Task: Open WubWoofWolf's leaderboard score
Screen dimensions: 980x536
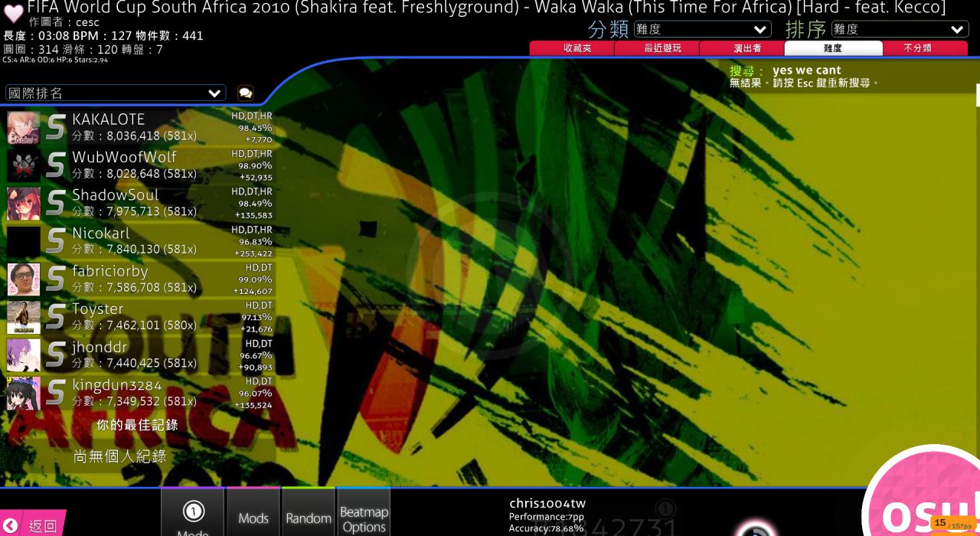Action: tap(139, 165)
